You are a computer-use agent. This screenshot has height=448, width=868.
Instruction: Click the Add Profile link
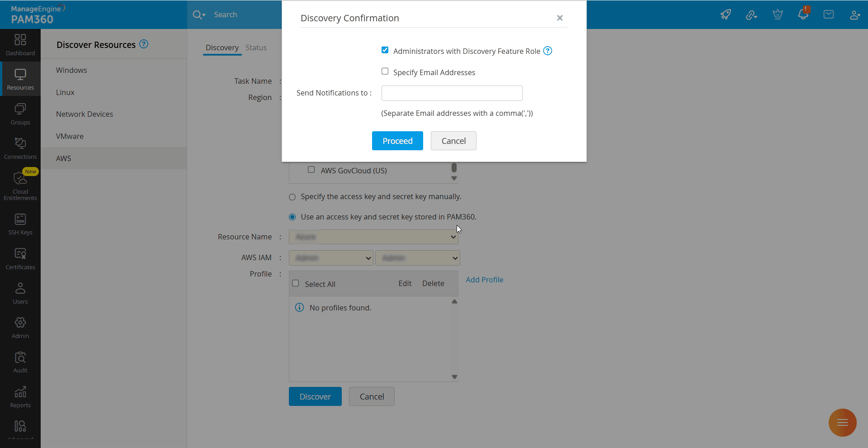click(484, 280)
